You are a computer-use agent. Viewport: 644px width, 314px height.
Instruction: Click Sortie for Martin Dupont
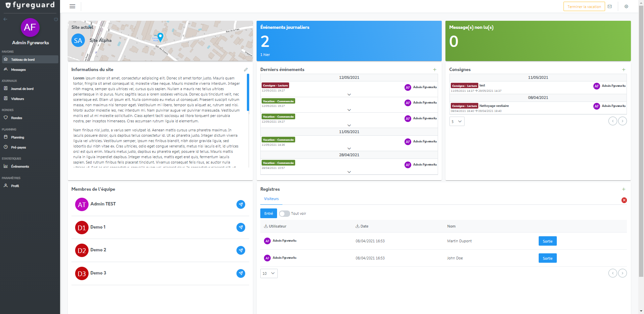547,241
